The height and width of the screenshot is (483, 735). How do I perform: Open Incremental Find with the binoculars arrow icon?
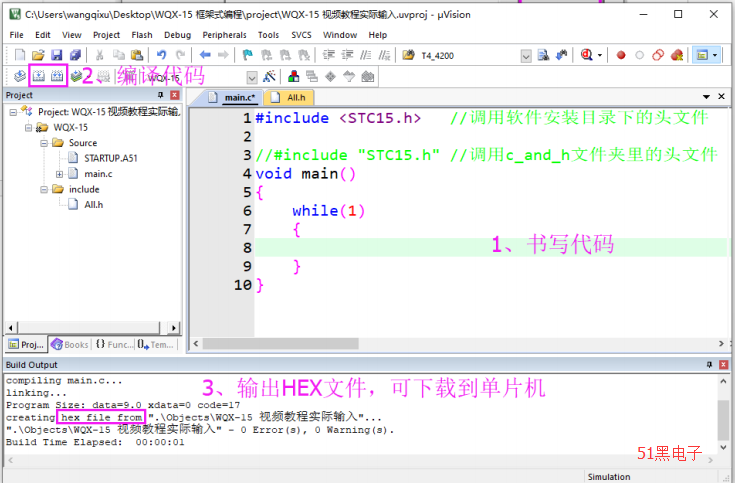(562, 55)
